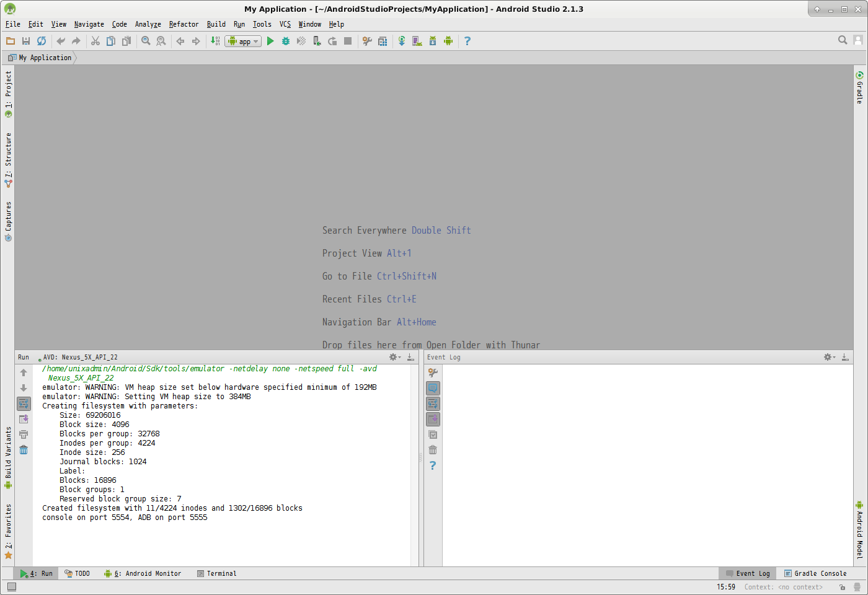Toggle soft-wrap in the Run console
This screenshot has width=868, height=595.
[24, 403]
